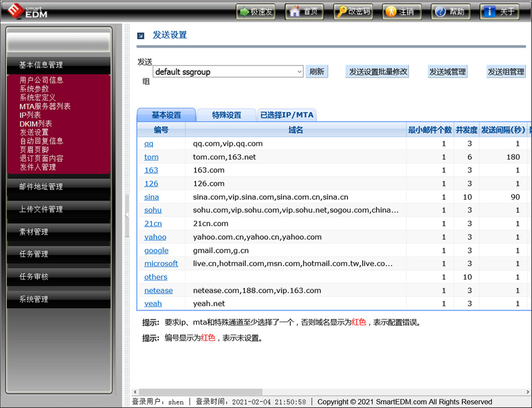Open 帮助 help button

pos(450,12)
